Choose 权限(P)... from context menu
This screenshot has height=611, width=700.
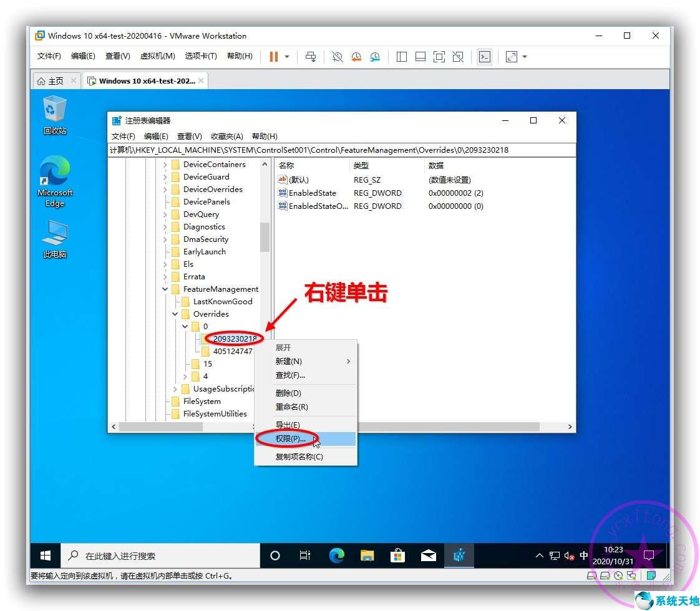click(x=305, y=438)
